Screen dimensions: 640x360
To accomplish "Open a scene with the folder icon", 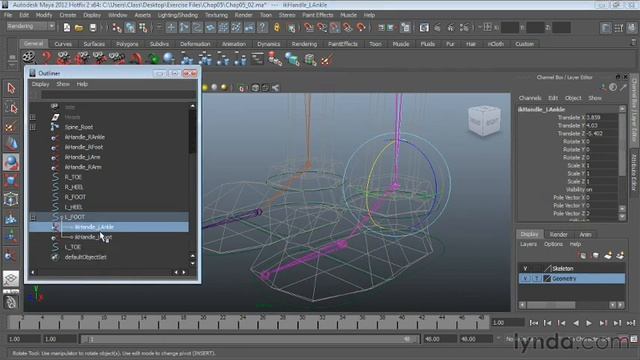I will [79, 28].
